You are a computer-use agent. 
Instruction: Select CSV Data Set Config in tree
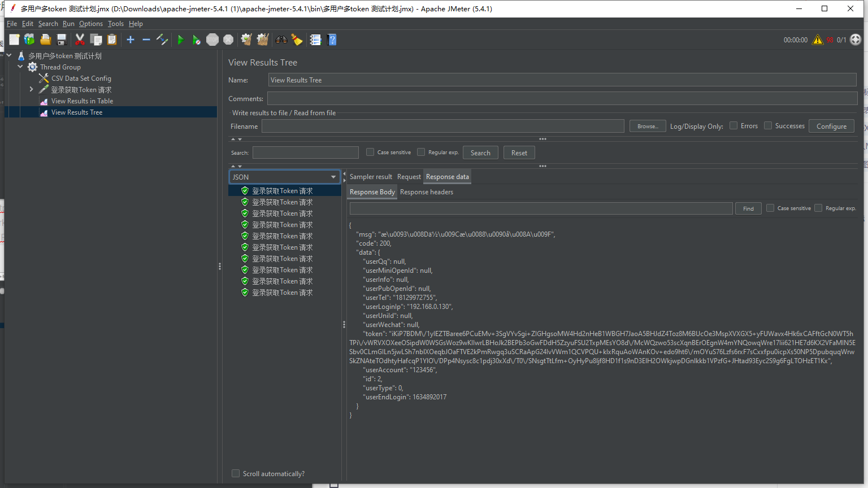click(x=81, y=79)
